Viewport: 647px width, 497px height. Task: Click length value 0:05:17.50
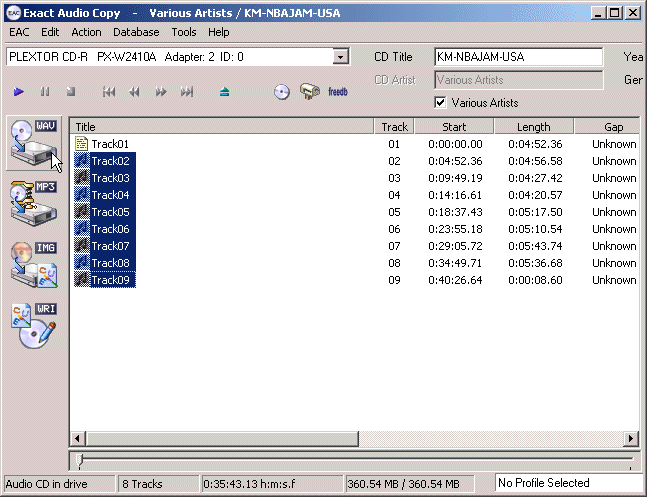tap(535, 212)
